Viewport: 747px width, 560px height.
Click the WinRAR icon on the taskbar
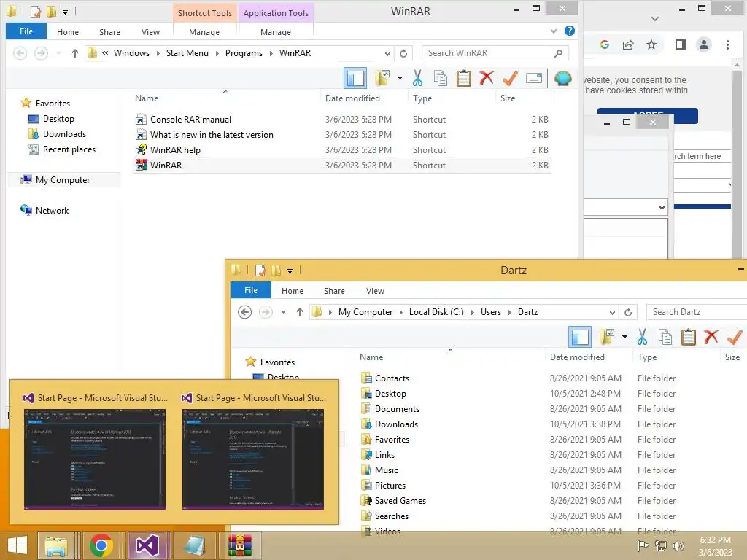tap(239, 545)
